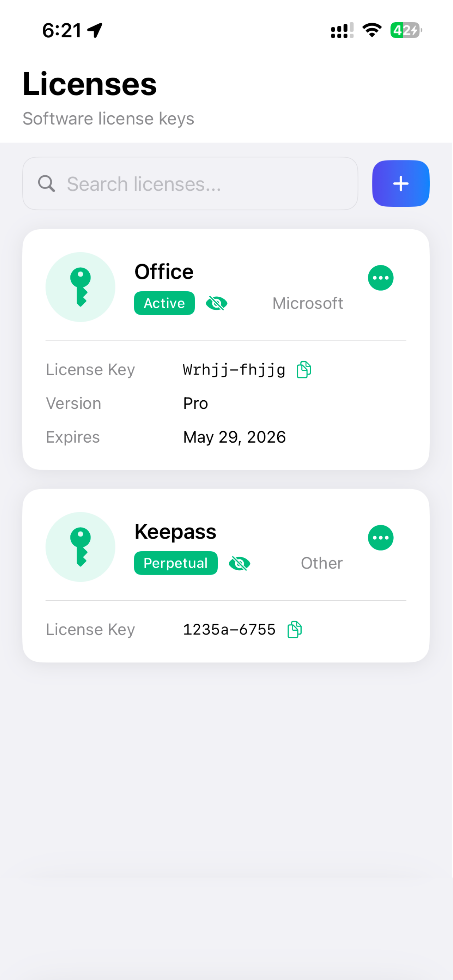Viewport: 453px width, 980px height.
Task: Open the Keepass license options menu
Action: pyautogui.click(x=381, y=537)
